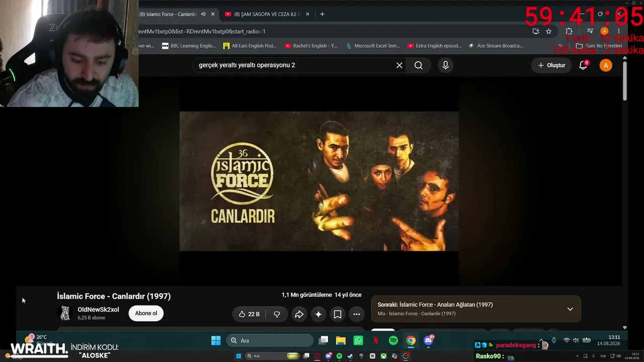This screenshot has width=644, height=362.
Task: Switch to the İslamic Force - Canlardır tab
Action: click(x=168, y=14)
